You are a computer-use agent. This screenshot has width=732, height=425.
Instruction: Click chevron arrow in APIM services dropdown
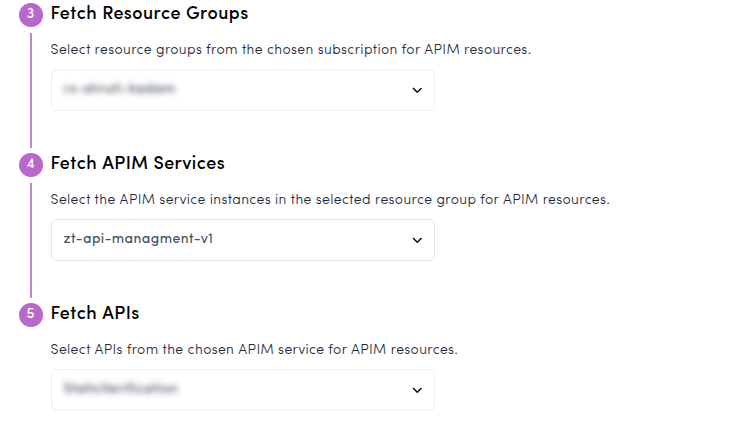[x=417, y=240]
